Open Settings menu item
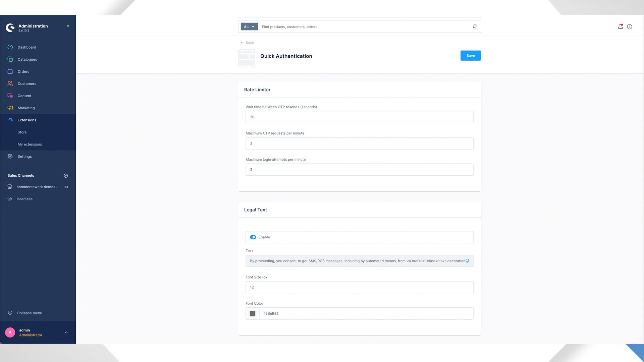The height and width of the screenshot is (362, 644). pos(24,156)
